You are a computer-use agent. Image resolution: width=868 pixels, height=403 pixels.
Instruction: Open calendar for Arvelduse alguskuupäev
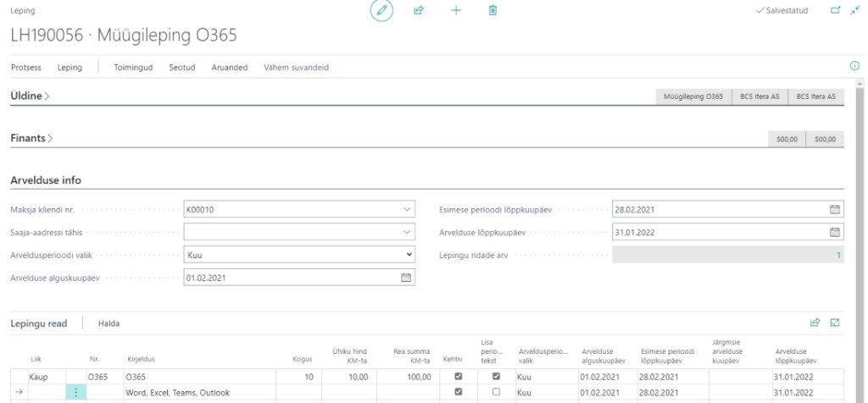click(x=405, y=278)
